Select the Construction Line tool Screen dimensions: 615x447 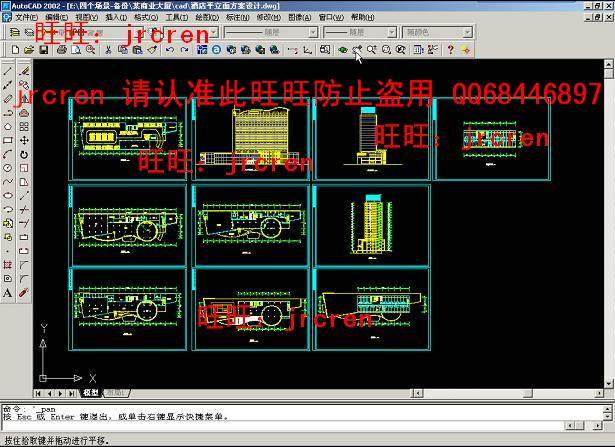click(x=7, y=85)
